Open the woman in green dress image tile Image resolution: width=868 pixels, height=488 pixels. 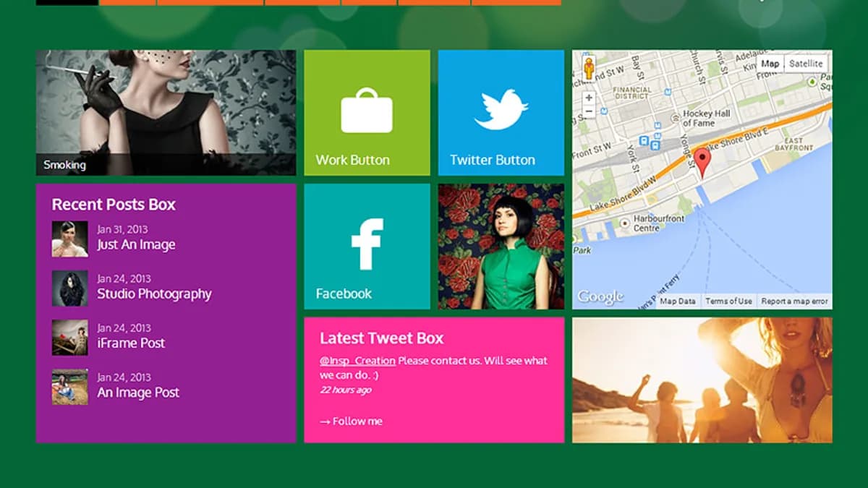pyautogui.click(x=501, y=246)
